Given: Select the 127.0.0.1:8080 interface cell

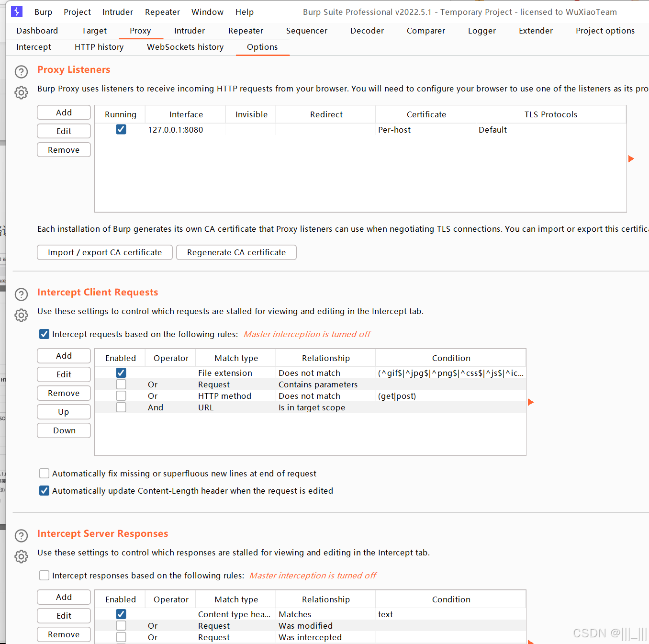Looking at the screenshot, I should coord(185,130).
